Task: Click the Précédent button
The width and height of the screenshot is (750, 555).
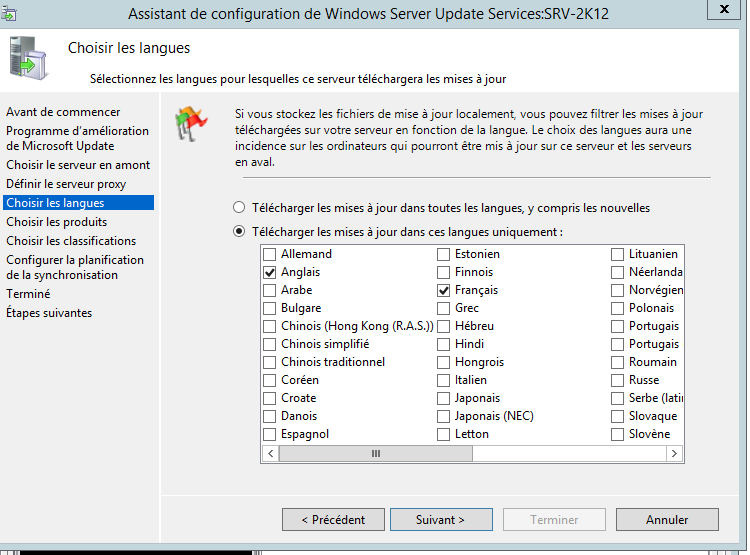Action: click(333, 520)
